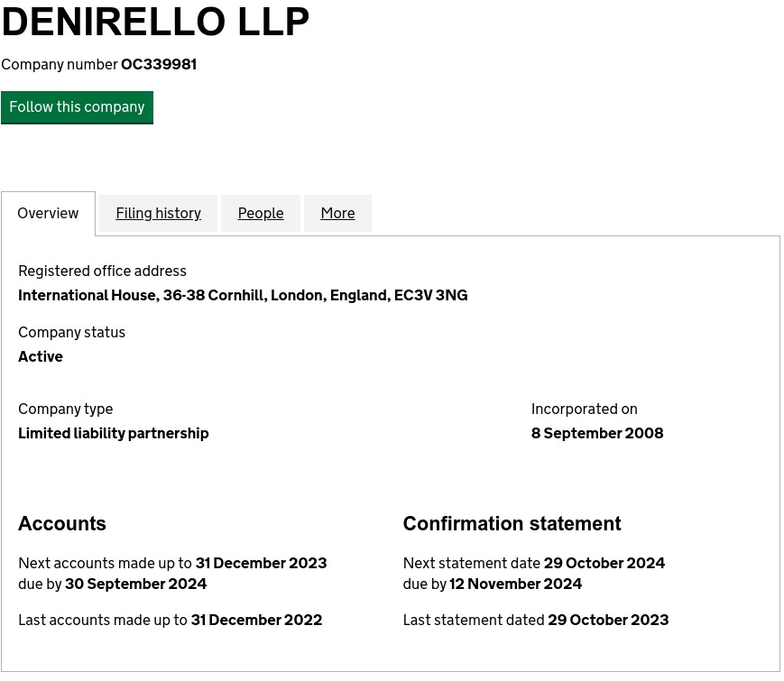Click last accounts date 31 December 2022
This screenshot has width=784, height=681.
[256, 621]
